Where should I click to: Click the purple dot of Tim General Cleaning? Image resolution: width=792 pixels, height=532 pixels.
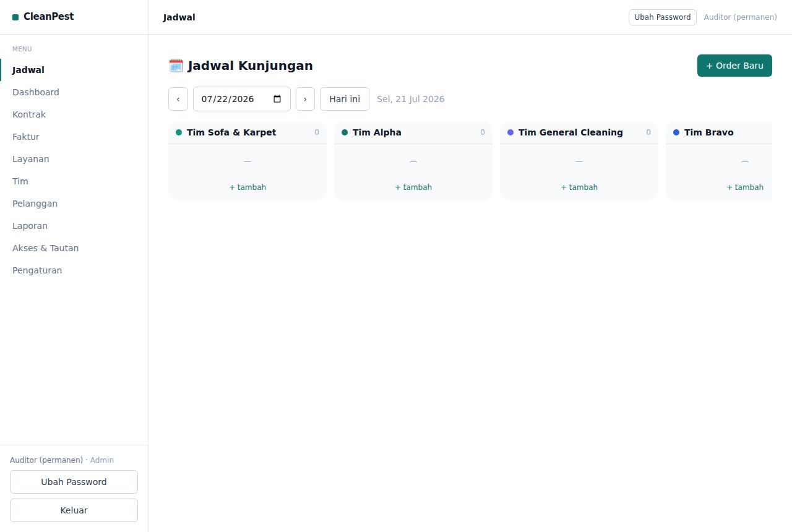pos(510,132)
